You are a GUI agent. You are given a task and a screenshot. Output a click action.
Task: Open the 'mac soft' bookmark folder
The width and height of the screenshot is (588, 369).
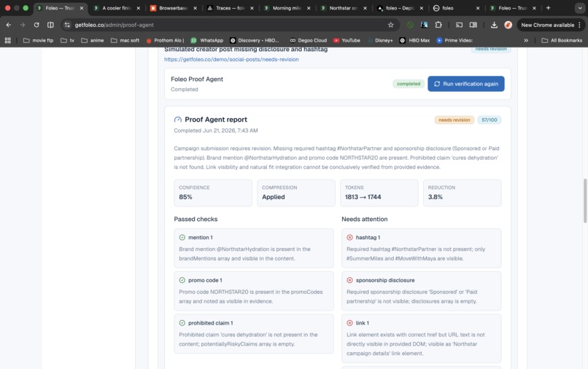[125, 40]
